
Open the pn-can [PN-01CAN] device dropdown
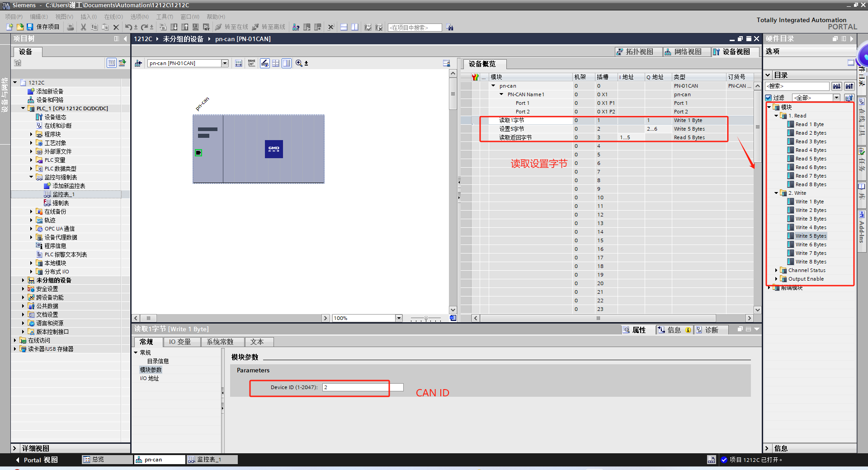(x=225, y=63)
